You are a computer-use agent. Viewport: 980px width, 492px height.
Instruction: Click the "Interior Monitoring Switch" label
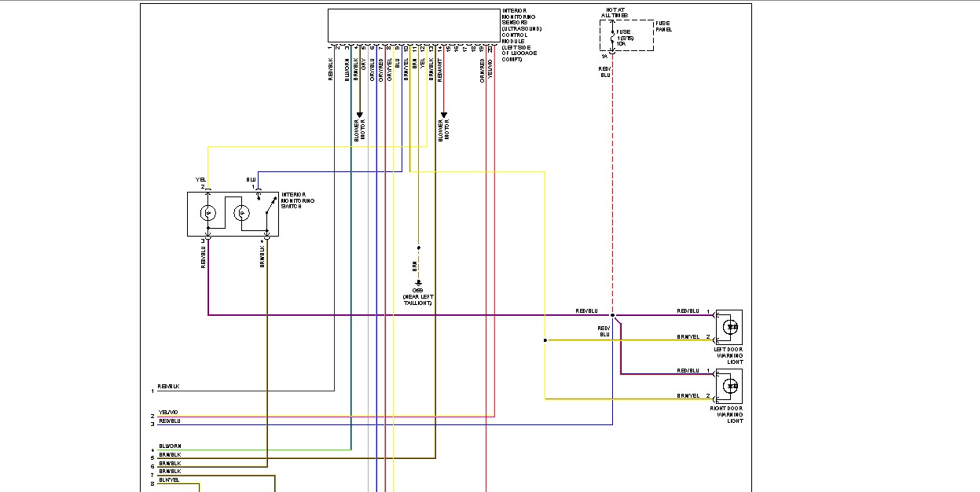coord(298,201)
